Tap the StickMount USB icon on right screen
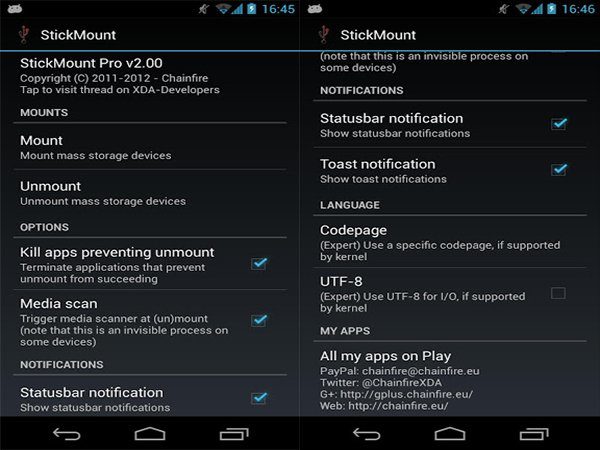This screenshot has width=600, height=450. pos(324,34)
